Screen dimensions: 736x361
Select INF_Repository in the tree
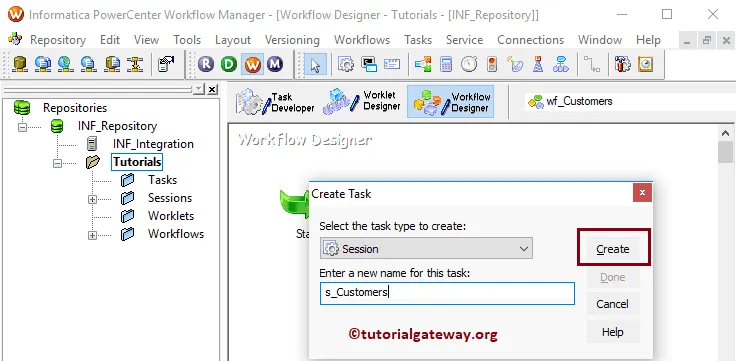[x=117, y=126]
